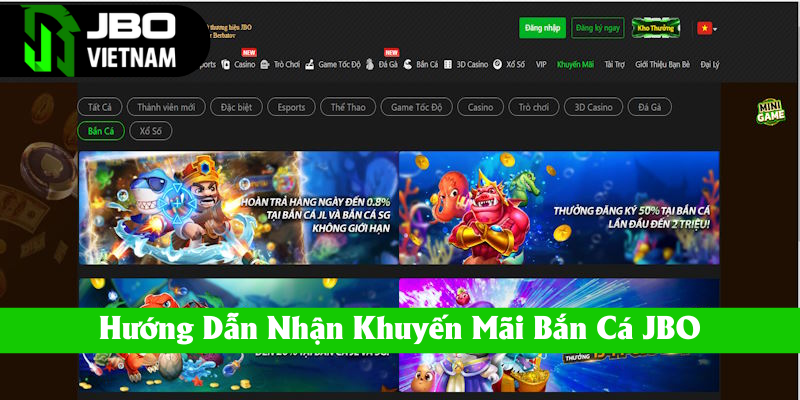
Task: Click the rooster icon beside Đá Gà
Action: pos(370,65)
